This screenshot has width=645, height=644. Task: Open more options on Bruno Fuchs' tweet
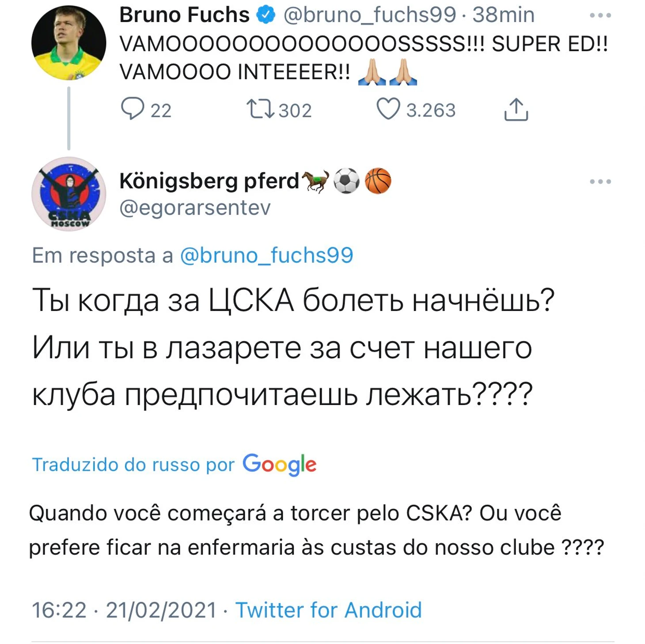click(600, 15)
